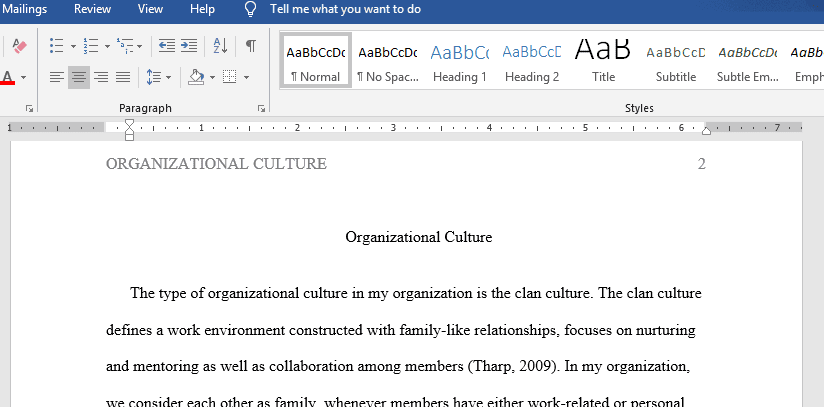Click the header text ORGANIZATIONAL CULTURE
Image resolution: width=824 pixels, height=407 pixels.
click(217, 164)
